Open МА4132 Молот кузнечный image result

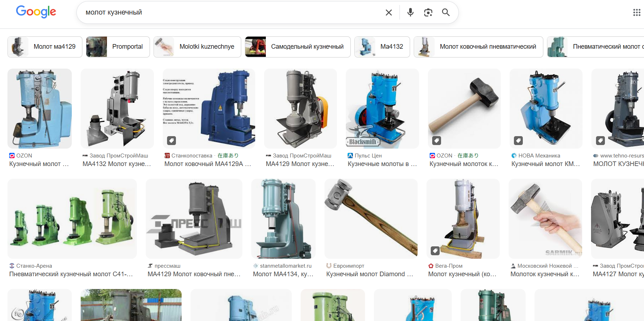click(117, 108)
